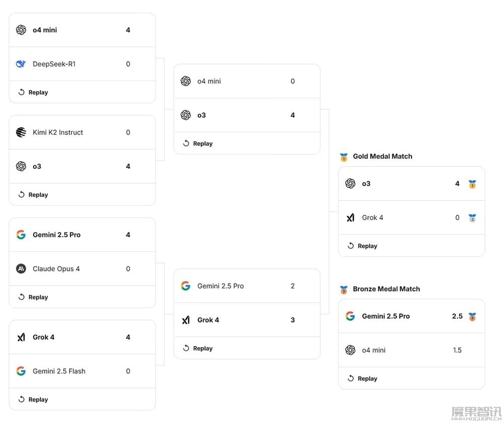Image resolution: width=504 pixels, height=423 pixels.
Task: Click the OpenAI logo beside o3 in the Kimi match
Action: coord(21,166)
